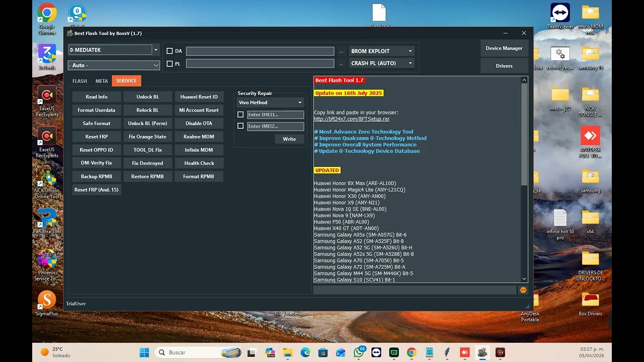Open Microsoft Edge from the taskbar
Viewport: 644px width, 362px height.
[x=305, y=352]
